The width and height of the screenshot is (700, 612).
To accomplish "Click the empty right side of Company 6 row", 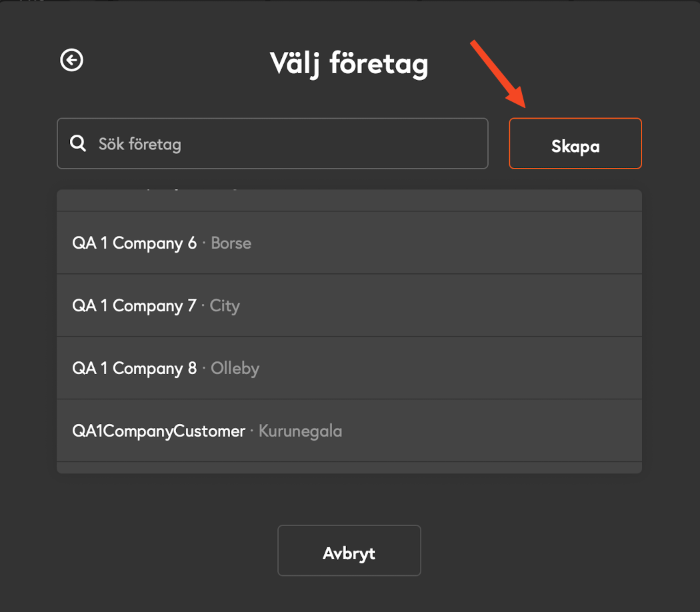I will point(447,243).
